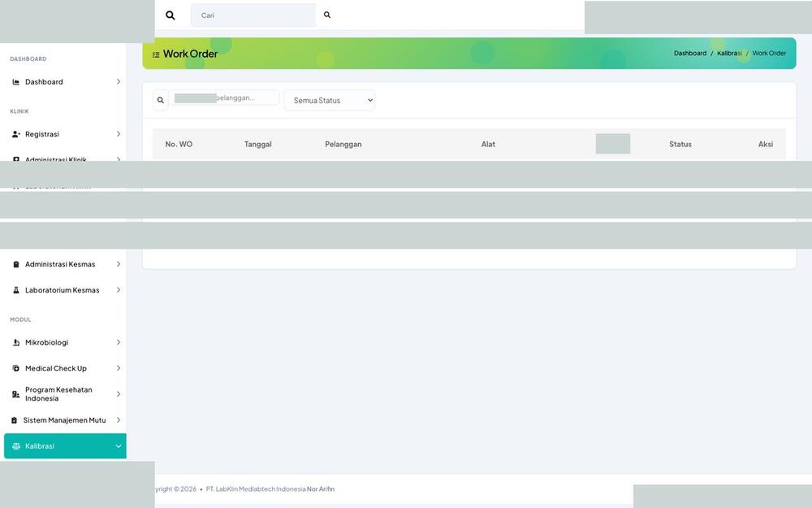812x508 pixels.
Task: Click the Tanggal column header
Action: click(x=258, y=144)
